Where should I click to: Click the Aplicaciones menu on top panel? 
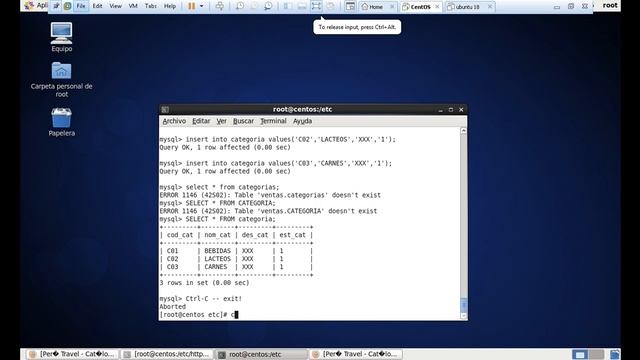(36, 5)
